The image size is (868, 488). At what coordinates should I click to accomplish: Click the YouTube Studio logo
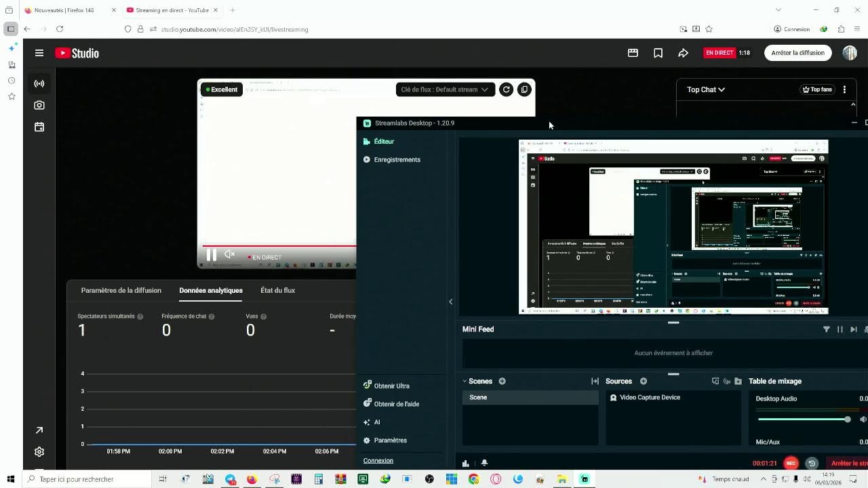[x=77, y=53]
